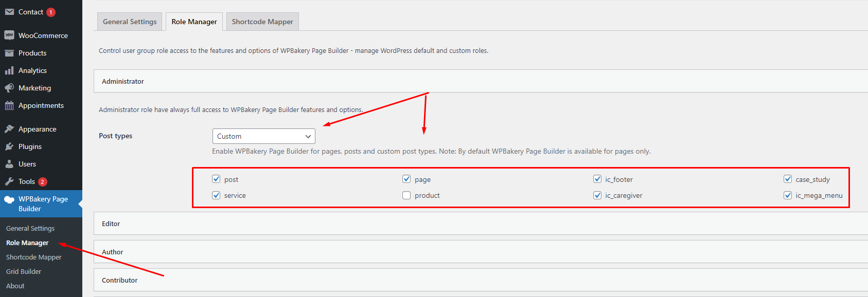The image size is (868, 297).
Task: Open General Settings in sidebar submenu
Action: pyautogui.click(x=30, y=228)
